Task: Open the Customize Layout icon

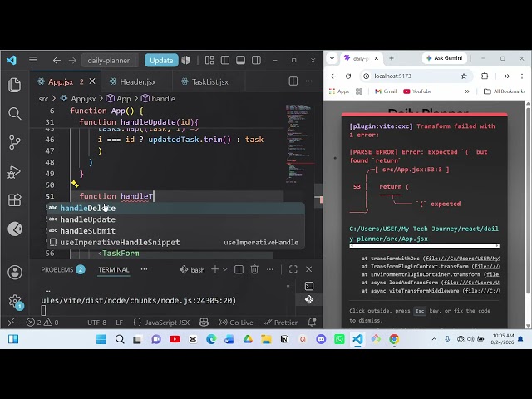Action: tap(209, 60)
